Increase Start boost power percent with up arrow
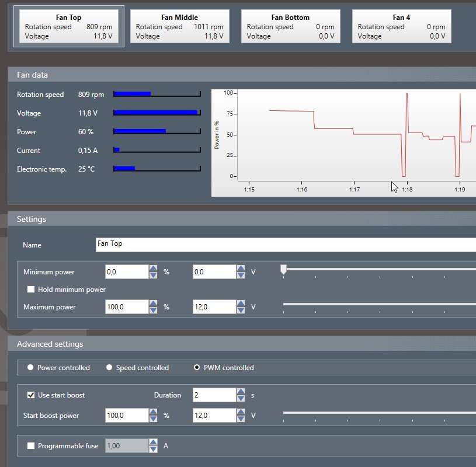Image resolution: width=476 pixels, height=467 pixels. coord(153,412)
